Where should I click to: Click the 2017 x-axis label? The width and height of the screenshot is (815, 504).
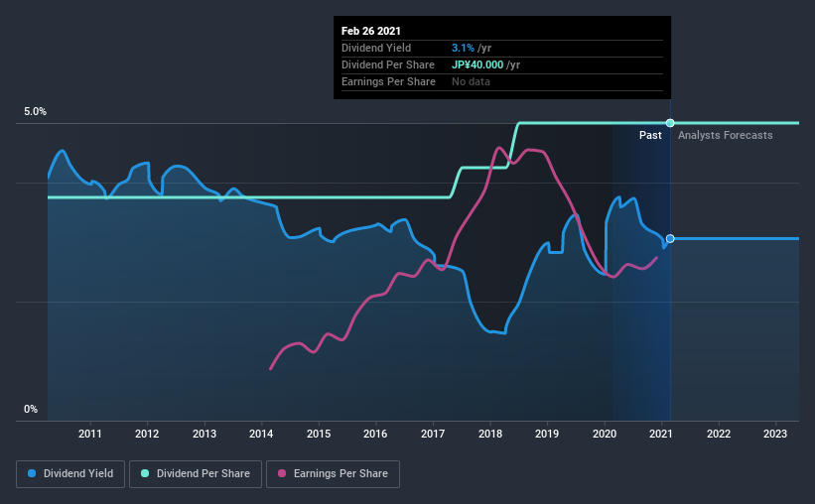(433, 434)
